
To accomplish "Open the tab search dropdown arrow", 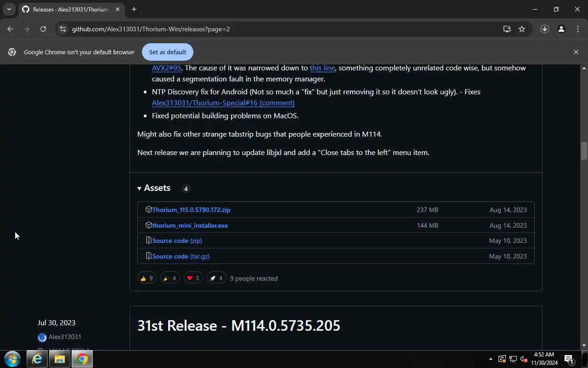I will click(9, 9).
